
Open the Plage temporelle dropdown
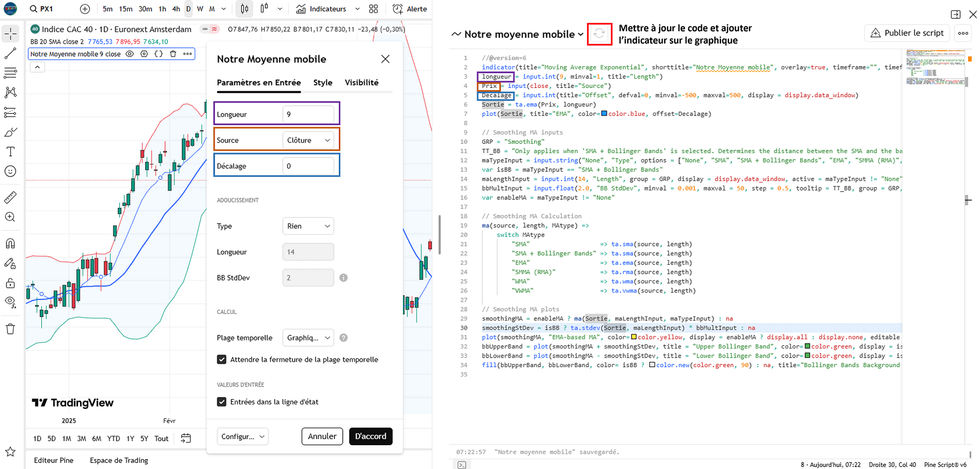tap(308, 338)
